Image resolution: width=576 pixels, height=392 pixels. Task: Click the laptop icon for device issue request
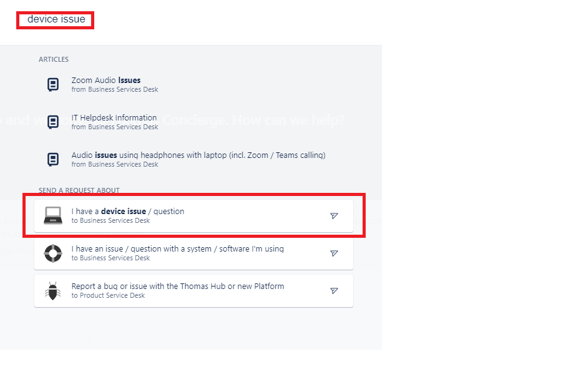click(x=53, y=215)
